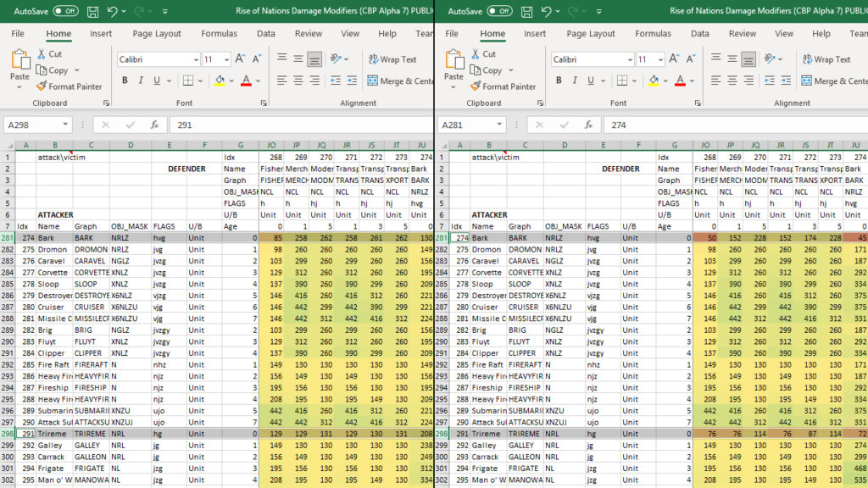The height and width of the screenshot is (488, 868).
Task: Click Increase Font Size in left window
Action: 240,59
